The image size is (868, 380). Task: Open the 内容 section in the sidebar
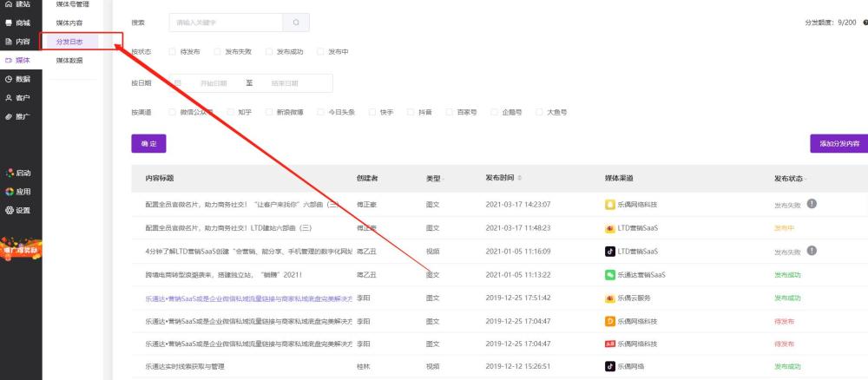(17, 42)
